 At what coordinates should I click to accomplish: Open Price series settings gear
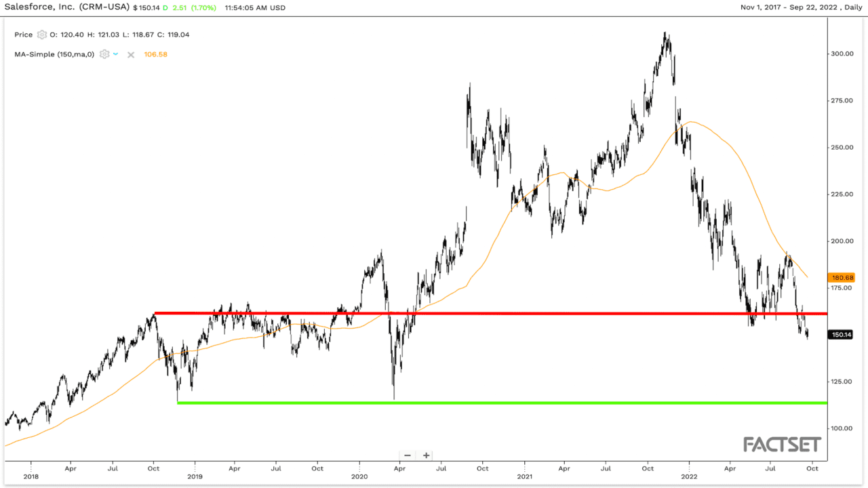[x=42, y=35]
